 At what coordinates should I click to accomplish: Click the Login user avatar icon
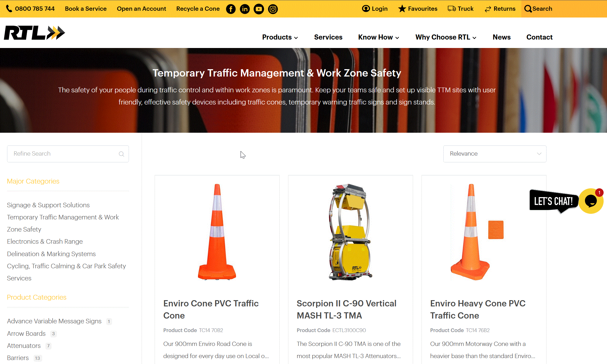tap(366, 9)
